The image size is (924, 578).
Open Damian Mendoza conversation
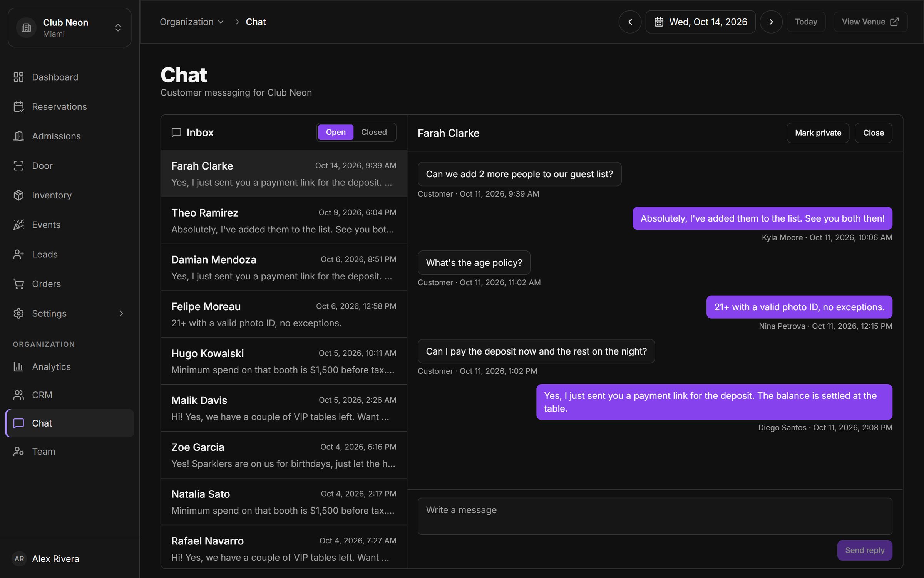[x=284, y=267]
